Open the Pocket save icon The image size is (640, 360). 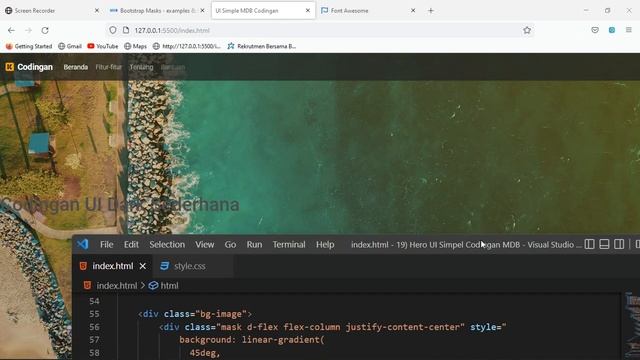coord(595,30)
